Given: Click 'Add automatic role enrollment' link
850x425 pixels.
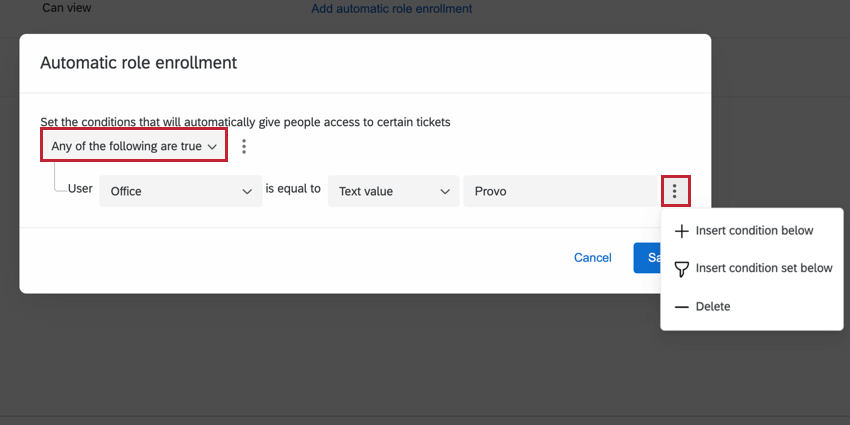Looking at the screenshot, I should [391, 9].
